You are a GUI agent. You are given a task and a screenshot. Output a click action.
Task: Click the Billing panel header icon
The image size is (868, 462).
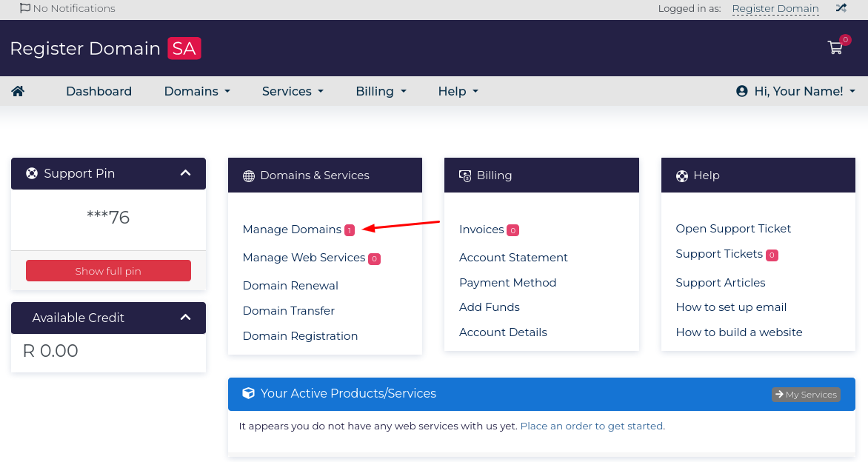[465, 176]
